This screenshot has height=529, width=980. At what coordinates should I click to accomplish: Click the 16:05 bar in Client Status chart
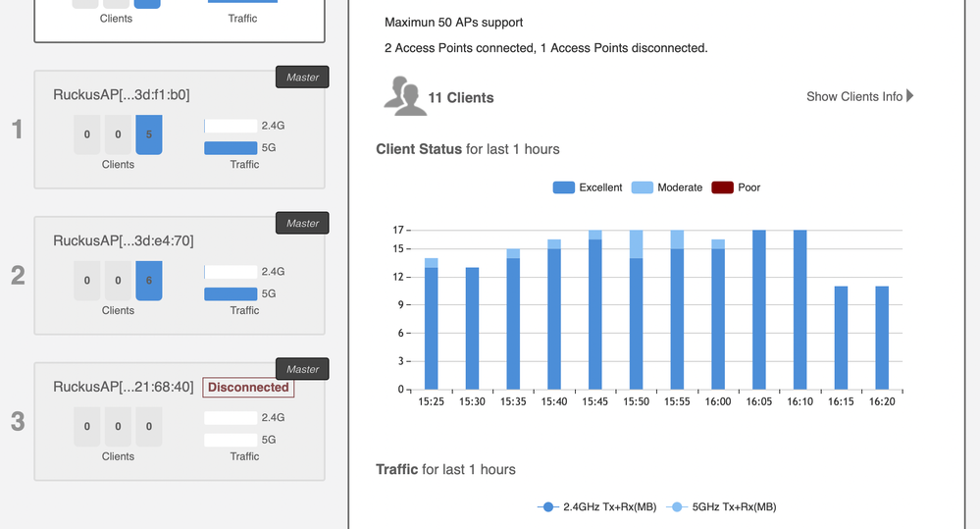(759, 309)
